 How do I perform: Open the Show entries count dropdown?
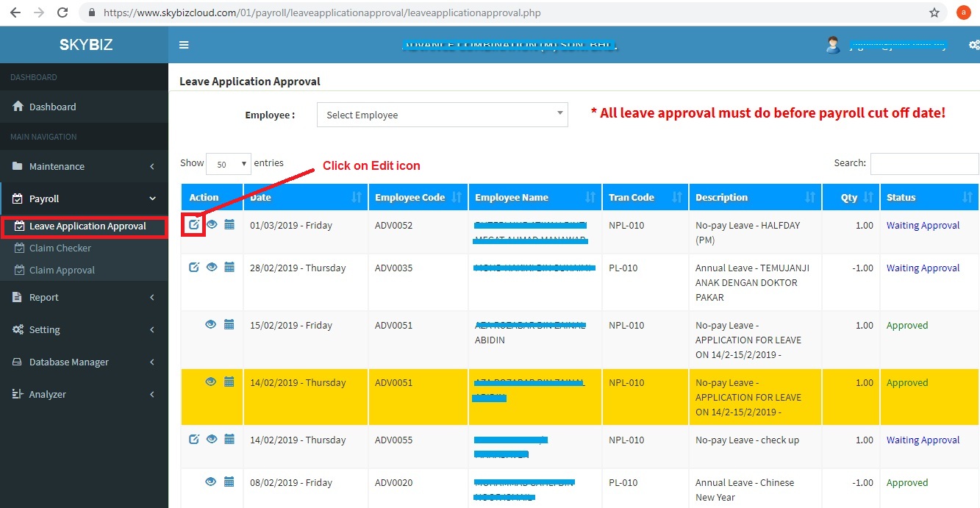228,164
